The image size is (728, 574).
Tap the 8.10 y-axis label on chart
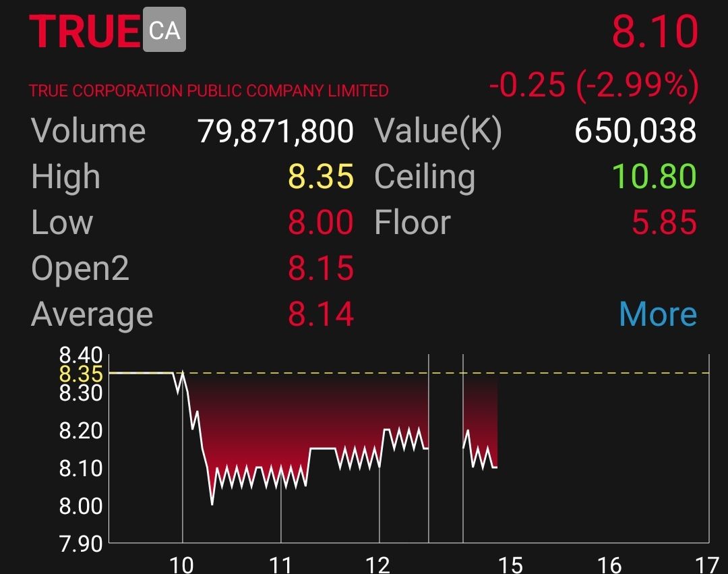pyautogui.click(x=81, y=468)
